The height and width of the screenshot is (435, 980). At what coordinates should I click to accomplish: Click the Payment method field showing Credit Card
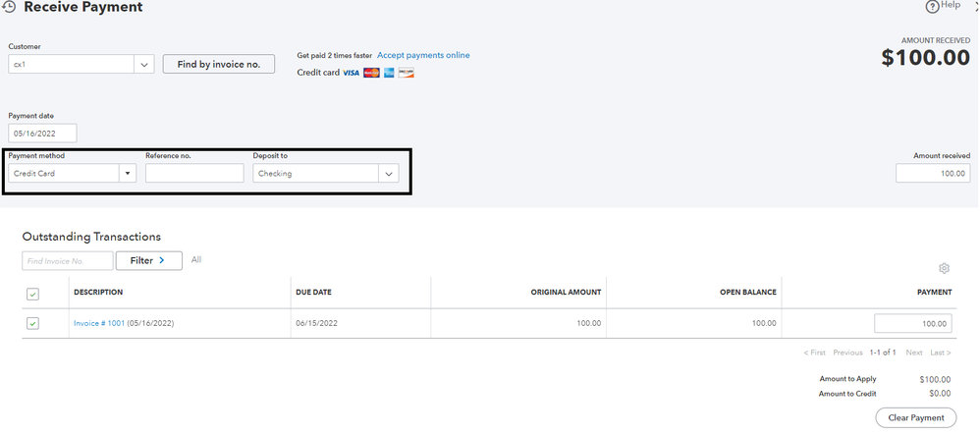click(x=64, y=173)
